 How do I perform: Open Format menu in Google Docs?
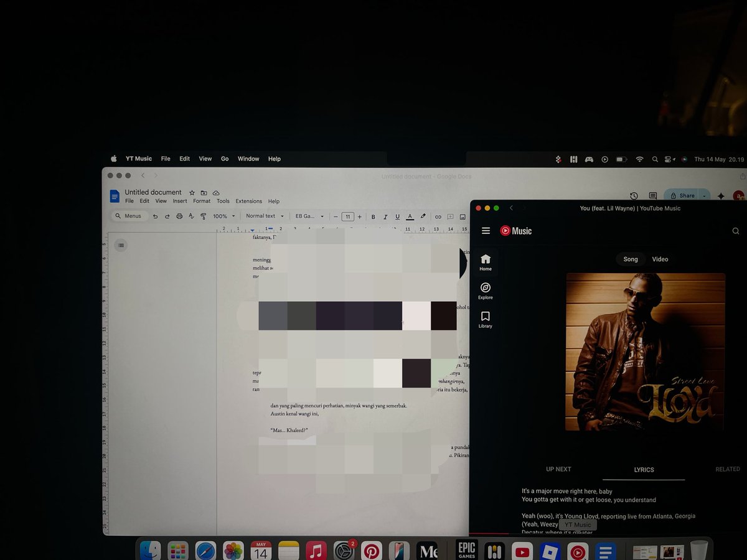[x=202, y=201]
